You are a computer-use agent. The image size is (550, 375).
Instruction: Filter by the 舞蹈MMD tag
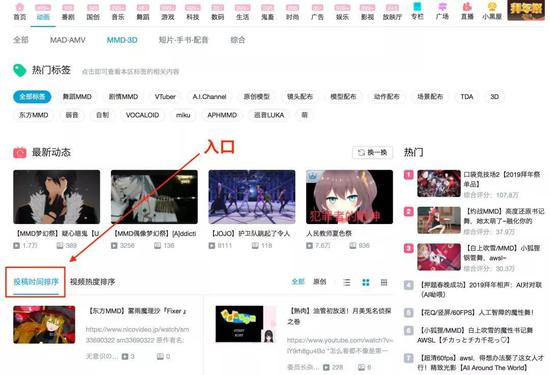(x=77, y=97)
